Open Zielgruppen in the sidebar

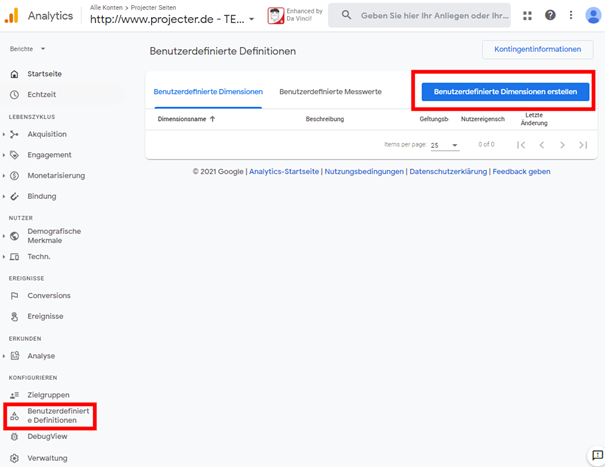point(48,395)
